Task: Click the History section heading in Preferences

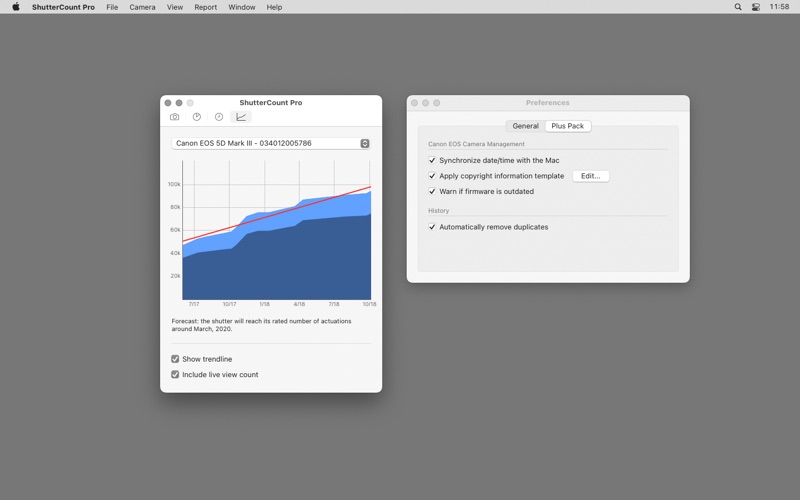Action: click(438, 211)
